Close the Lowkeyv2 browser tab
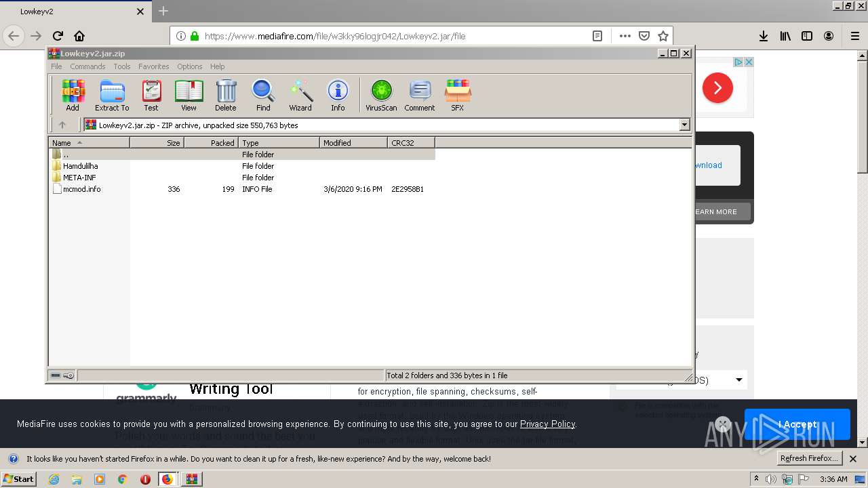 pyautogui.click(x=140, y=12)
